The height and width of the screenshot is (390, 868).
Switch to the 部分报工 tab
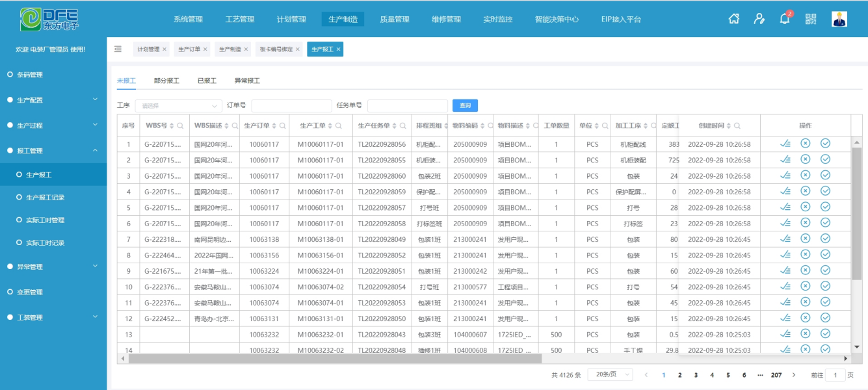click(166, 81)
